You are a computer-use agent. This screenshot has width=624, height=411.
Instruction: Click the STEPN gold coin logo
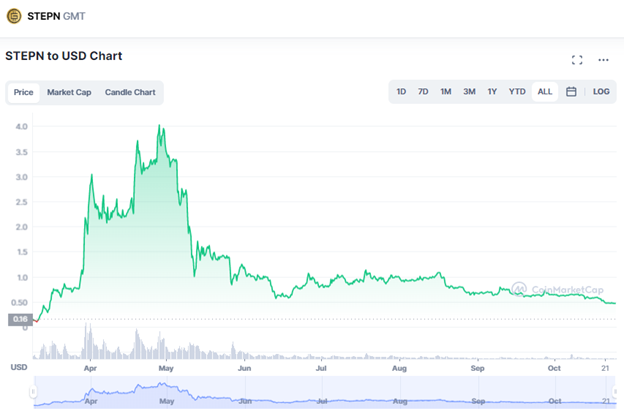coord(14,16)
